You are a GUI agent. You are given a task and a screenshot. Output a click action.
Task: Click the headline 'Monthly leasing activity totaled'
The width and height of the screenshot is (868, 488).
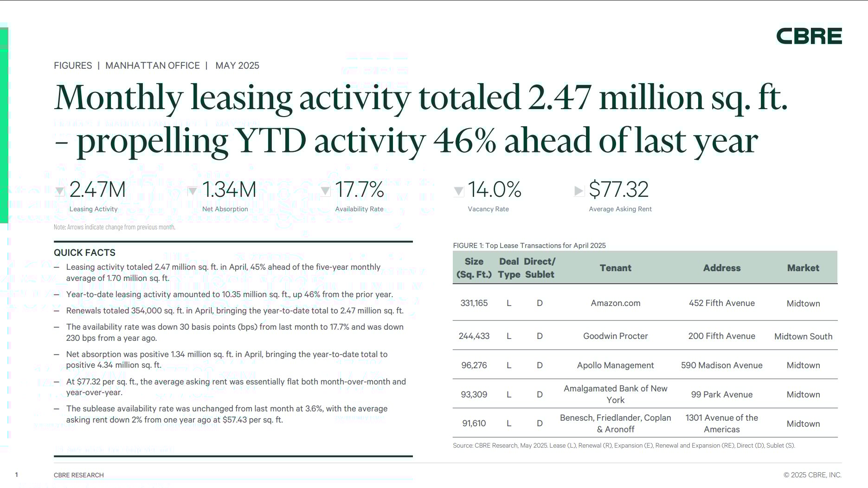pyautogui.click(x=421, y=98)
